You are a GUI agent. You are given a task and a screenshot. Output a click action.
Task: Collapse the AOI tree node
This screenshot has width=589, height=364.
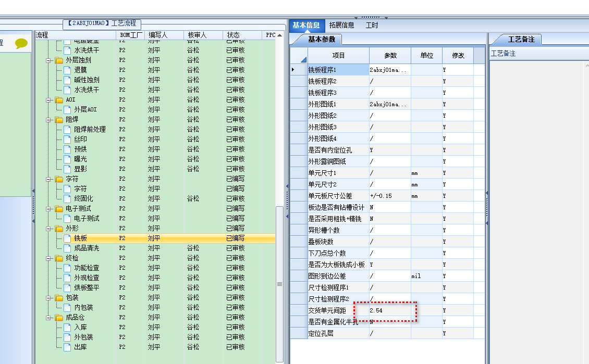pos(48,100)
